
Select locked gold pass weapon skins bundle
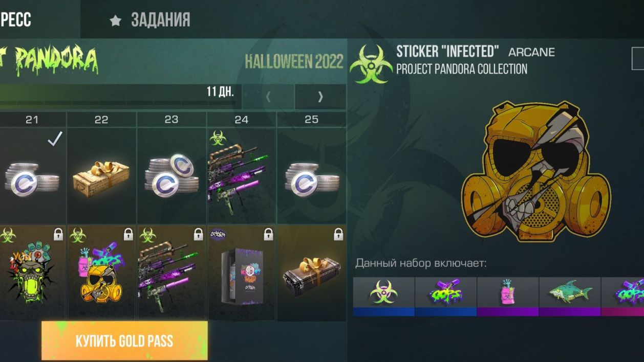click(171, 273)
